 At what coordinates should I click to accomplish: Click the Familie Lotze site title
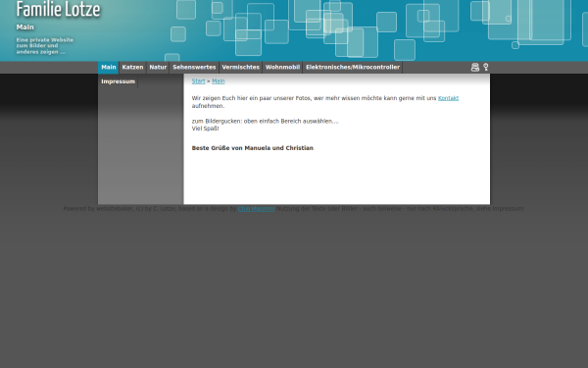(x=58, y=10)
